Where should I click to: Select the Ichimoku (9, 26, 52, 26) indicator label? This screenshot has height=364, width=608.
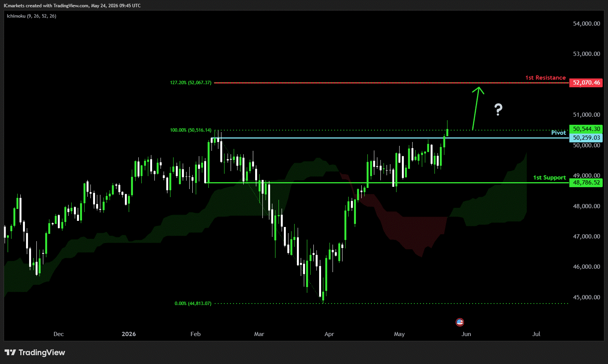pyautogui.click(x=31, y=16)
